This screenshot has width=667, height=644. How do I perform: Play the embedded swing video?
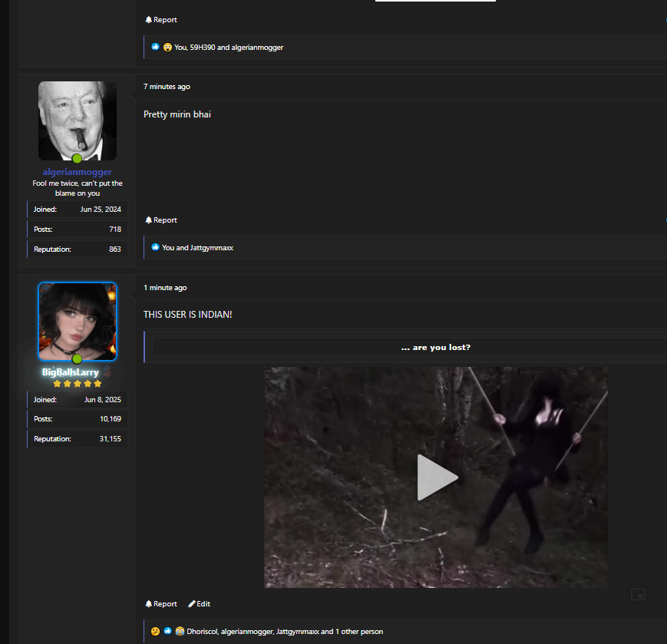[x=436, y=477]
